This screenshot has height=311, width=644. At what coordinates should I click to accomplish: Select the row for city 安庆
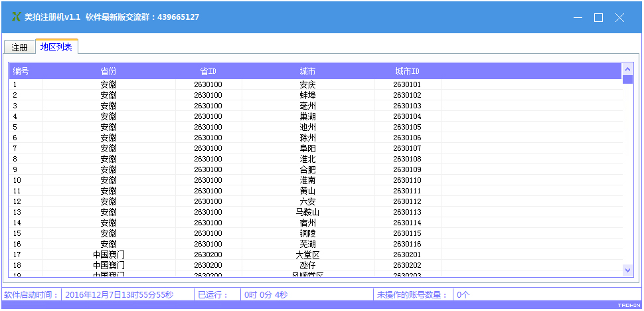click(307, 84)
